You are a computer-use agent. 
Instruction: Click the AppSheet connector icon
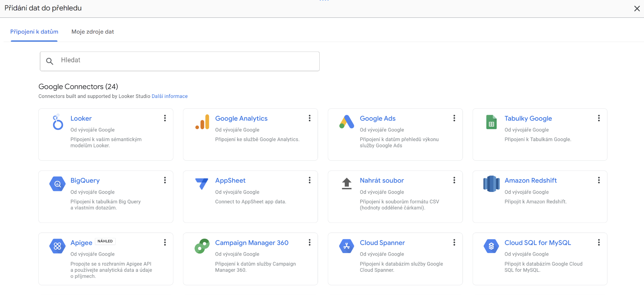click(202, 184)
